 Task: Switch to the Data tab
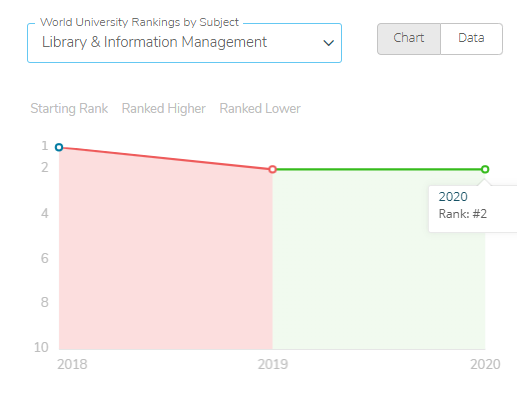pyautogui.click(x=471, y=39)
